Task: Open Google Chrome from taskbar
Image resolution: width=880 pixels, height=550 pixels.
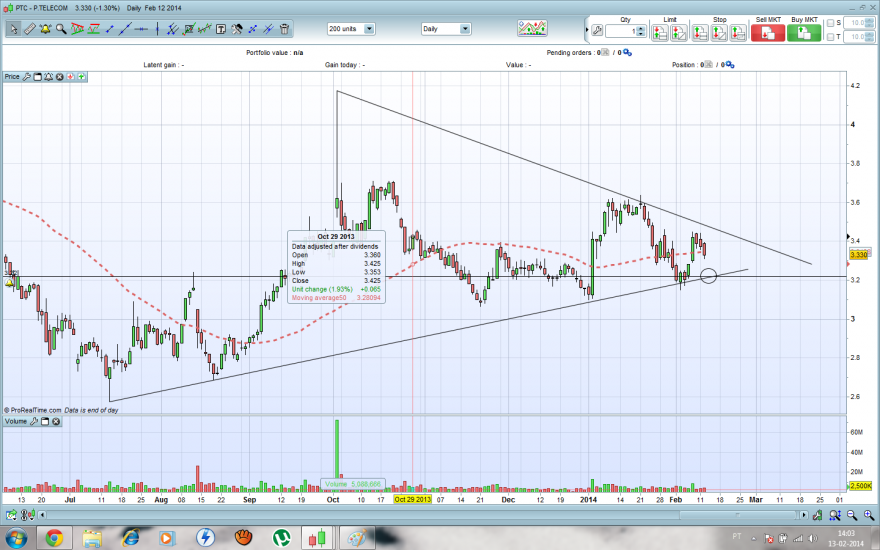Action: click(x=54, y=538)
